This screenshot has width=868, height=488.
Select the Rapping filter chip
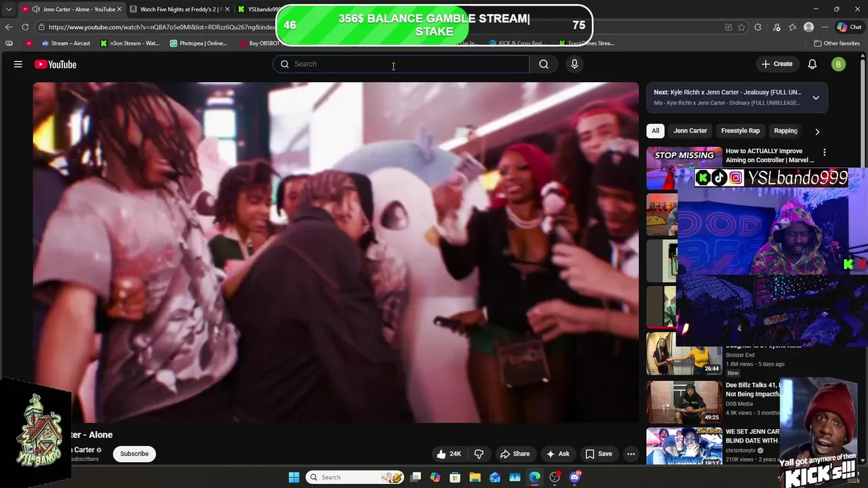click(x=786, y=131)
